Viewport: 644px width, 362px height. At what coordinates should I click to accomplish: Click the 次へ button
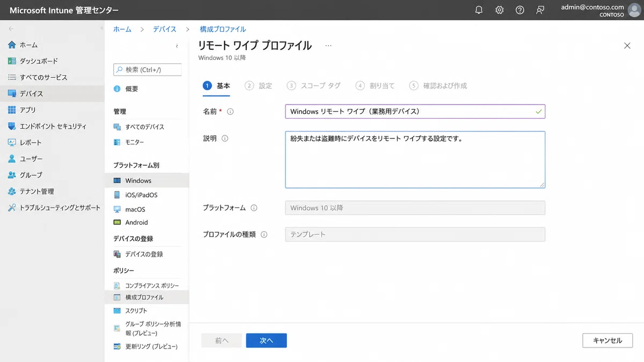266,341
